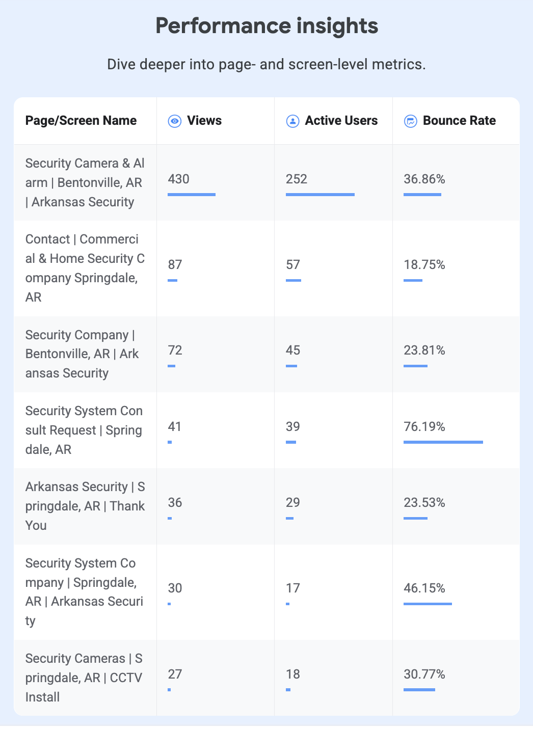533x756 pixels.
Task: Select the Page/Screen Name column header
Action: [x=81, y=121]
